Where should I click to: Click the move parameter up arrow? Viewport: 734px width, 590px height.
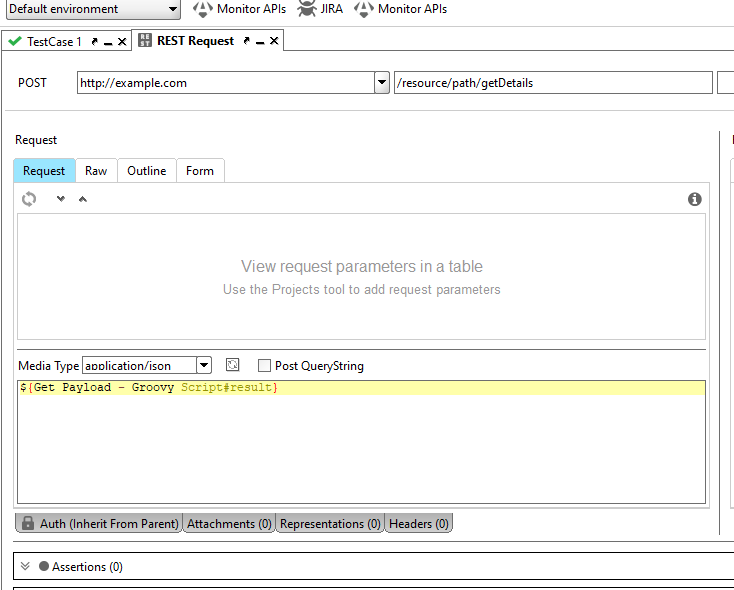[x=83, y=199]
